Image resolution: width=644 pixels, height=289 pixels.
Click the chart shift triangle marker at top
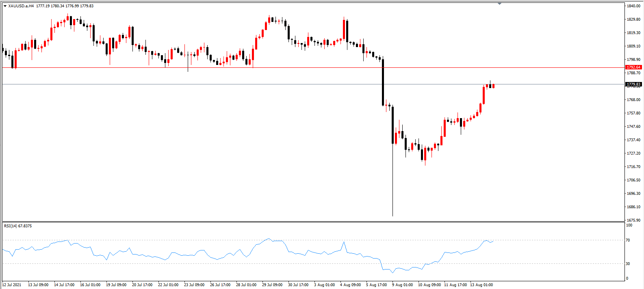click(499, 4)
